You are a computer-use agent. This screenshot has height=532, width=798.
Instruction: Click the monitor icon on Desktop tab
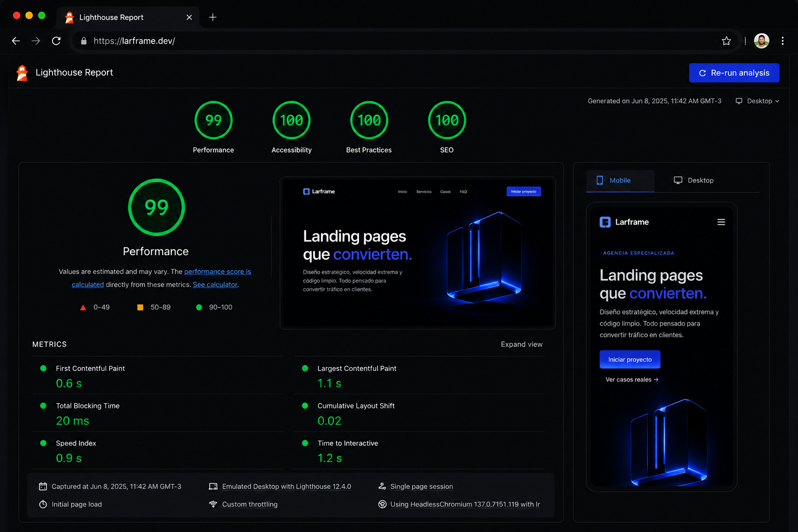pos(678,180)
